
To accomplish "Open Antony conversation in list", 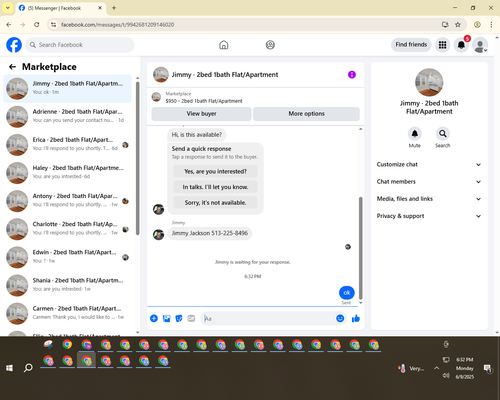I will (67, 201).
